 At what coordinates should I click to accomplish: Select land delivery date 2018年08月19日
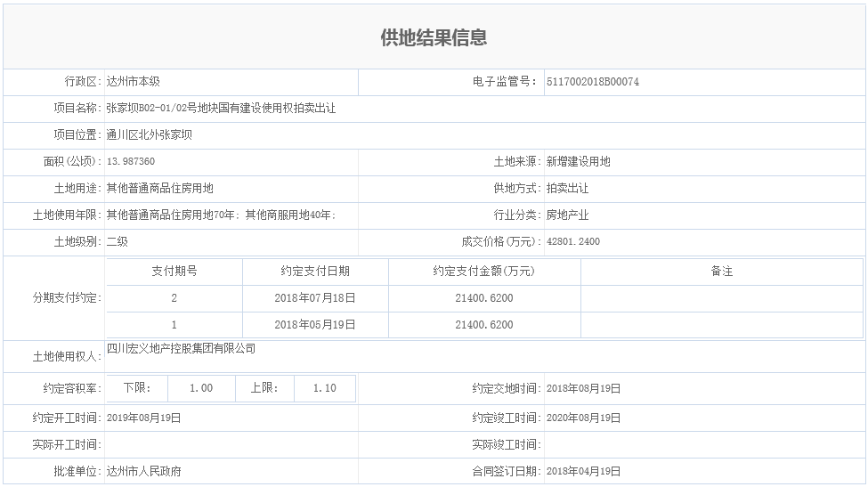583,388
